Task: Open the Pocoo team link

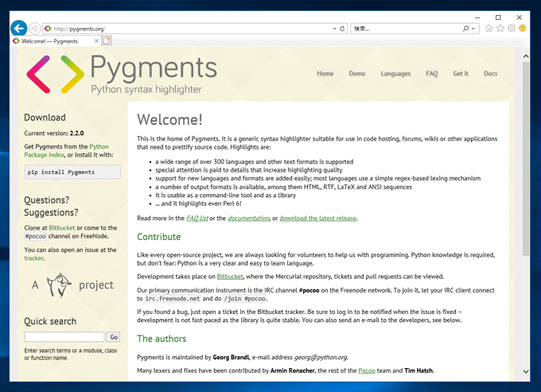Action: [367, 371]
